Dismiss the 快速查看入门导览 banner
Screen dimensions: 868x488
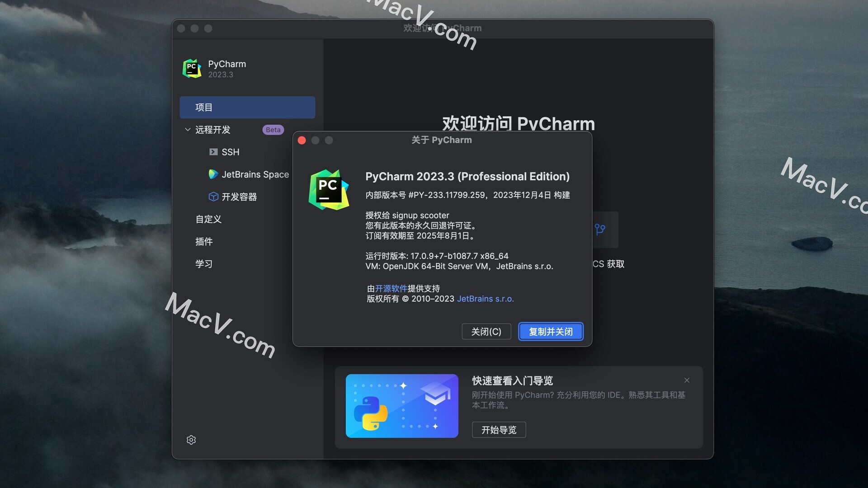coord(687,380)
